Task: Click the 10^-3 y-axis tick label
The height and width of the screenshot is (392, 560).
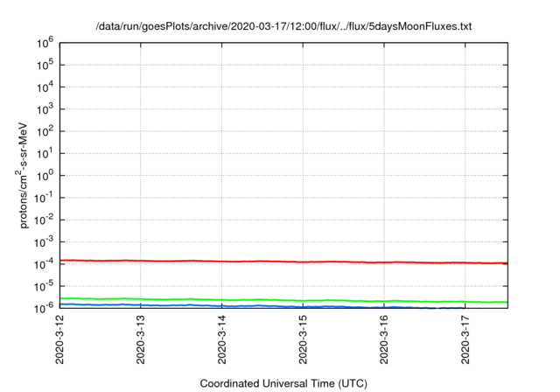Action: click(44, 242)
